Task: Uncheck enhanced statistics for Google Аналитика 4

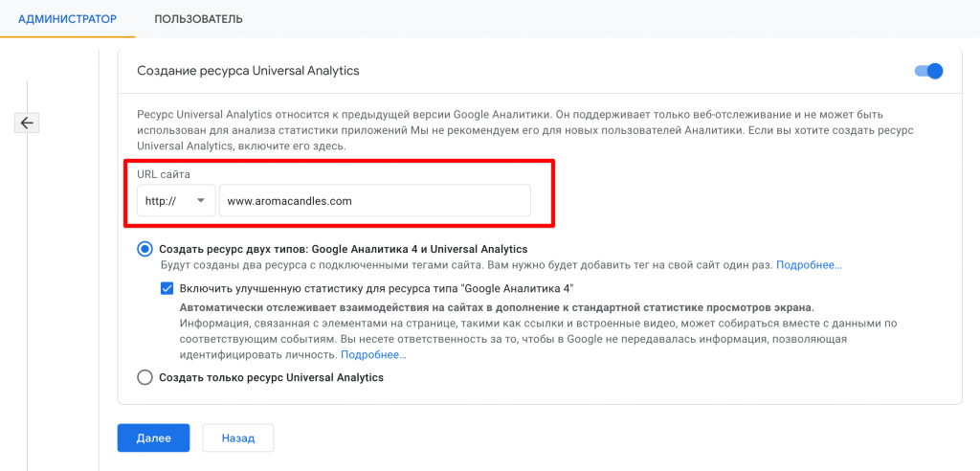Action: (x=167, y=288)
